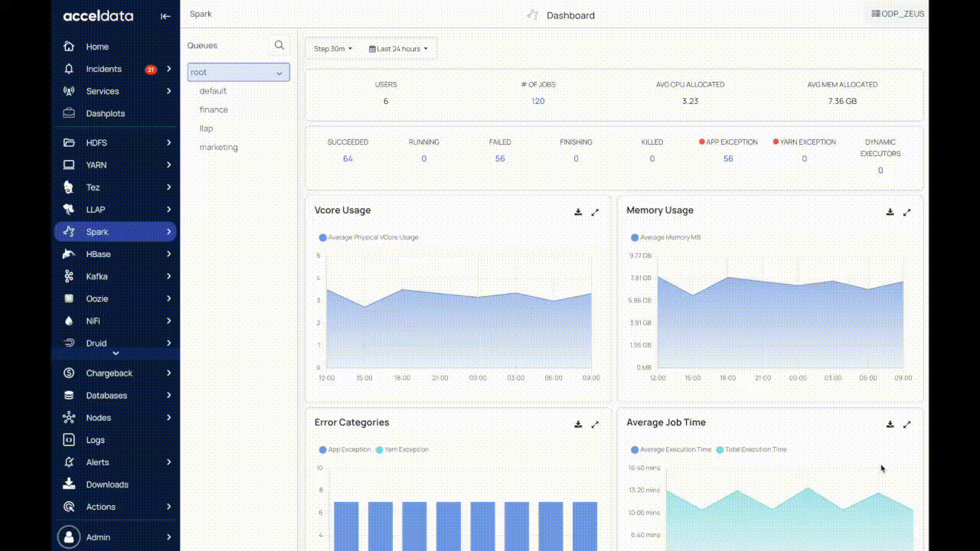Toggle the Average Memory MB legend swatch
The image size is (980, 551).
click(635, 237)
